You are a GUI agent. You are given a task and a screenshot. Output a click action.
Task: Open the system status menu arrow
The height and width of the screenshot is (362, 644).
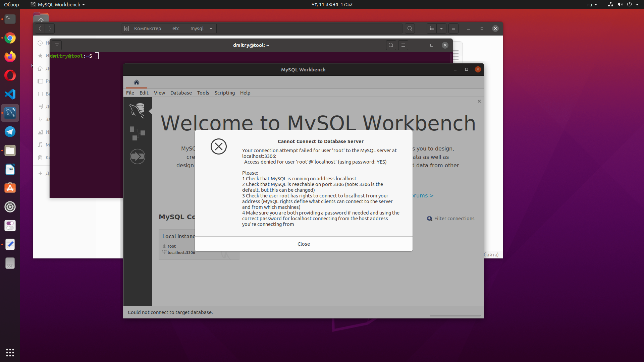637,4
